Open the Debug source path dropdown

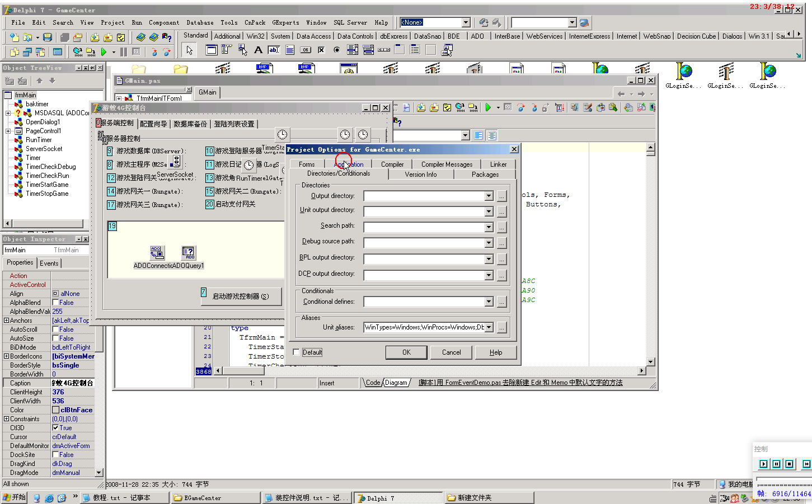click(x=489, y=243)
